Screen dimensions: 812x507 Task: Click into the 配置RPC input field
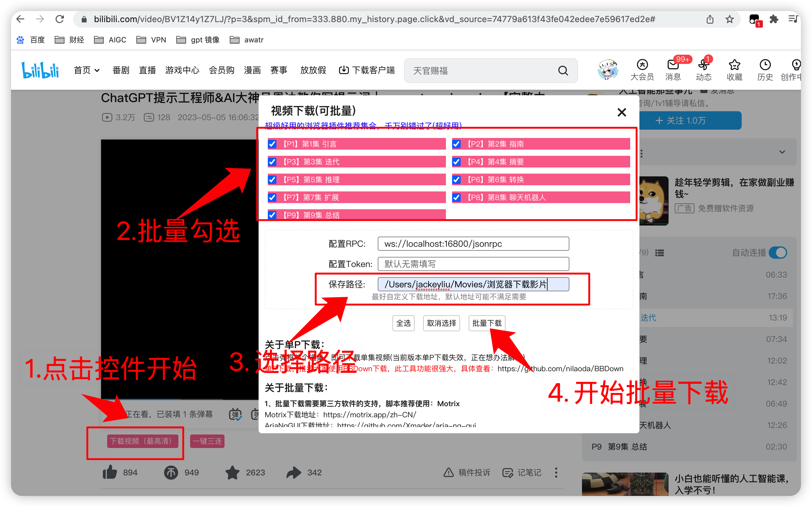pos(473,244)
